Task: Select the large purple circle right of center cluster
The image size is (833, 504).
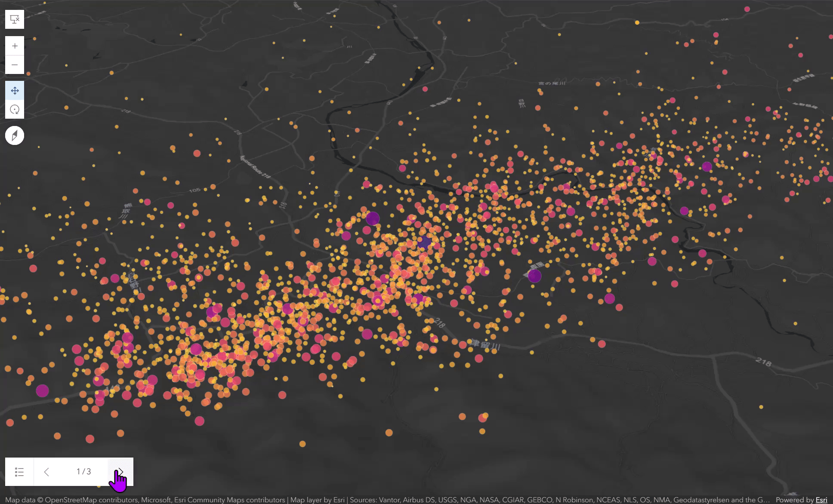Action: tap(534, 276)
